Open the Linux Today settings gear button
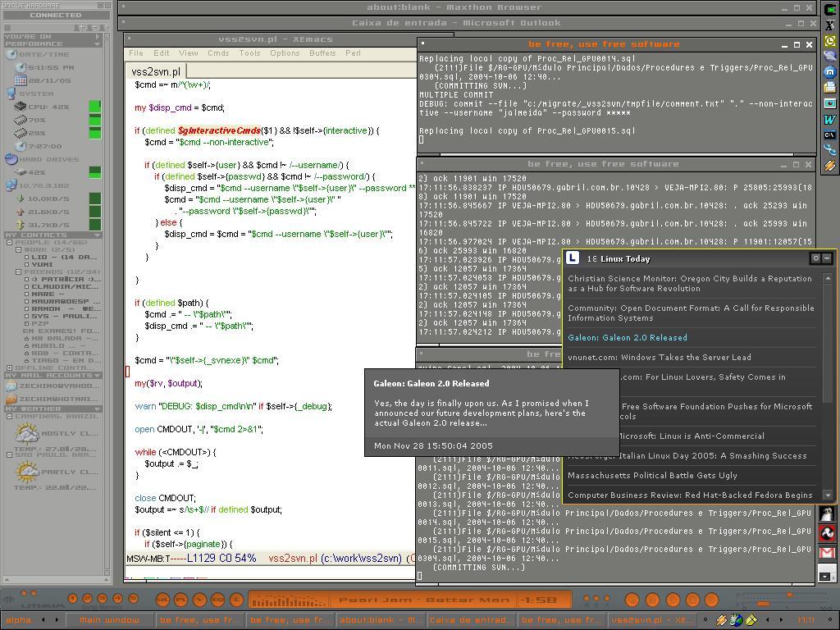The width and height of the screenshot is (840, 630). [816, 258]
